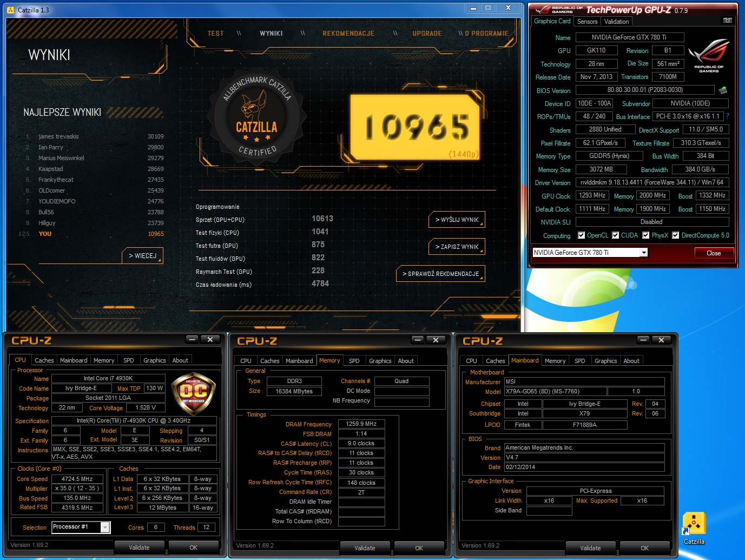This screenshot has height=560, width=745.
Task: Toggle the OpenCL checkbox
Action: [x=582, y=235]
